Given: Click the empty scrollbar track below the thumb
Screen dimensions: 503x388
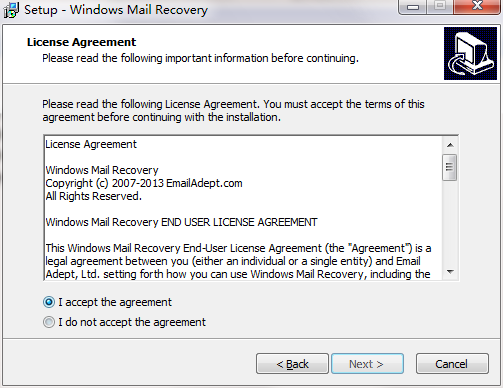Looking at the screenshot, I should (x=450, y=222).
